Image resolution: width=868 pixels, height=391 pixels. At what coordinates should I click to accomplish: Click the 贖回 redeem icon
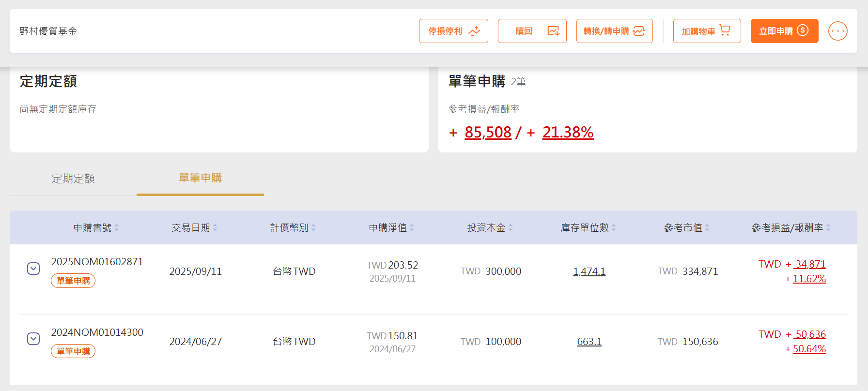(x=553, y=31)
